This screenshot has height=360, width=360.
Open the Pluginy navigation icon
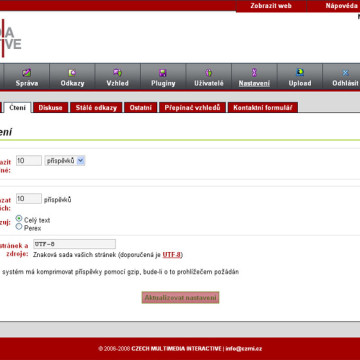(163, 73)
